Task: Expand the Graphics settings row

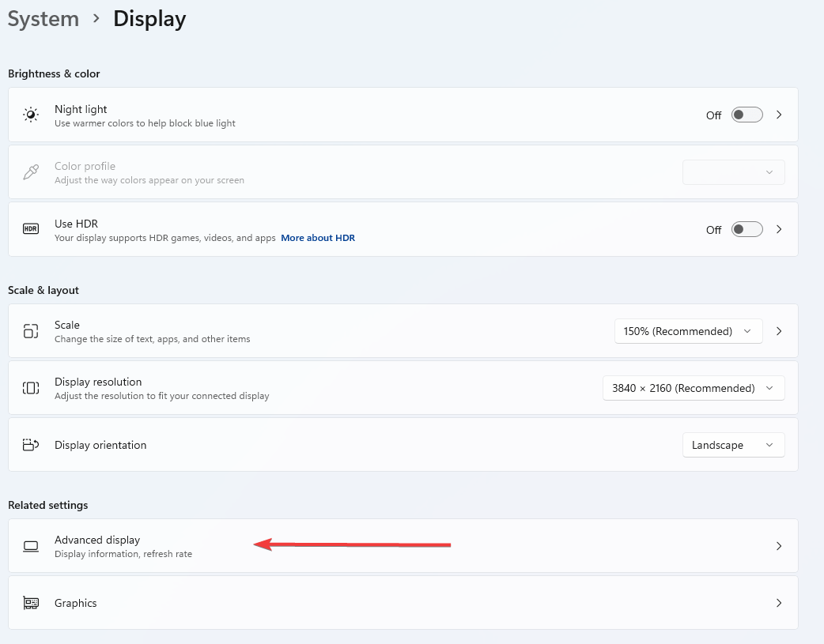Action: [779, 602]
